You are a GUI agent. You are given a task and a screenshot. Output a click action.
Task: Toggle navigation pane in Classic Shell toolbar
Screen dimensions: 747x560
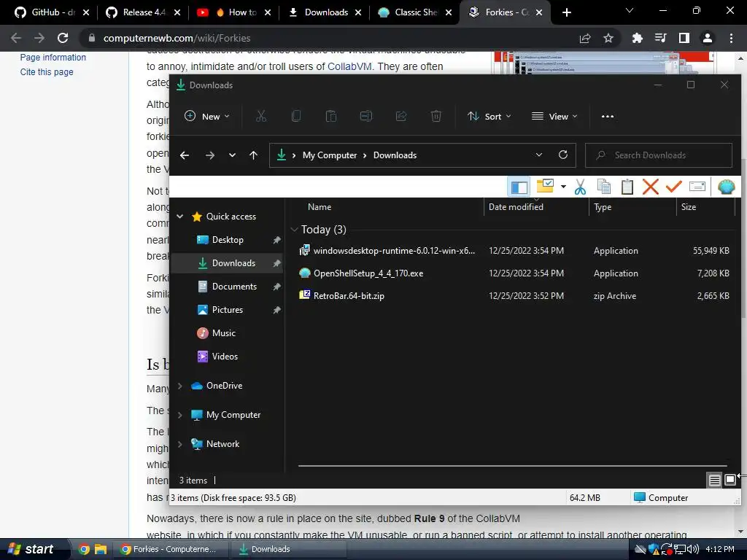tap(519, 187)
